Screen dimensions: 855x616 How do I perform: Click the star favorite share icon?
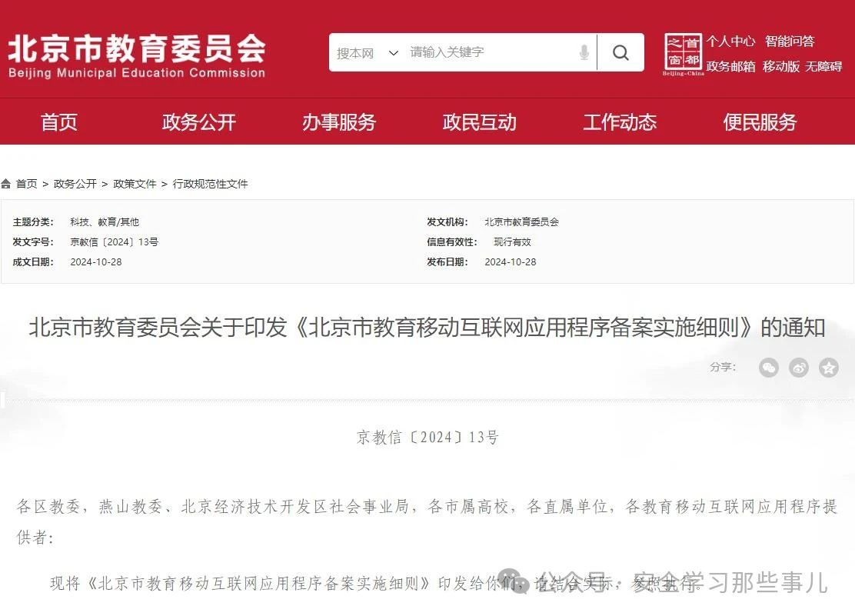pyautogui.click(x=828, y=368)
